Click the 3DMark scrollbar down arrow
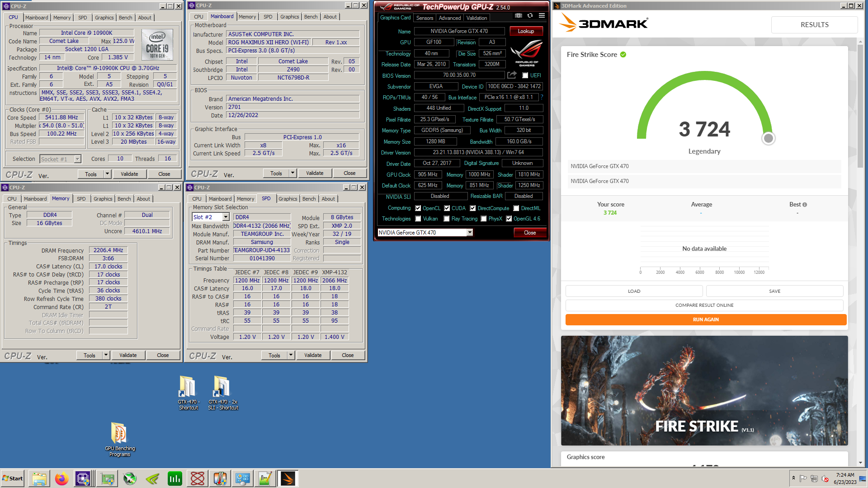868x488 pixels. pyautogui.click(x=860, y=463)
